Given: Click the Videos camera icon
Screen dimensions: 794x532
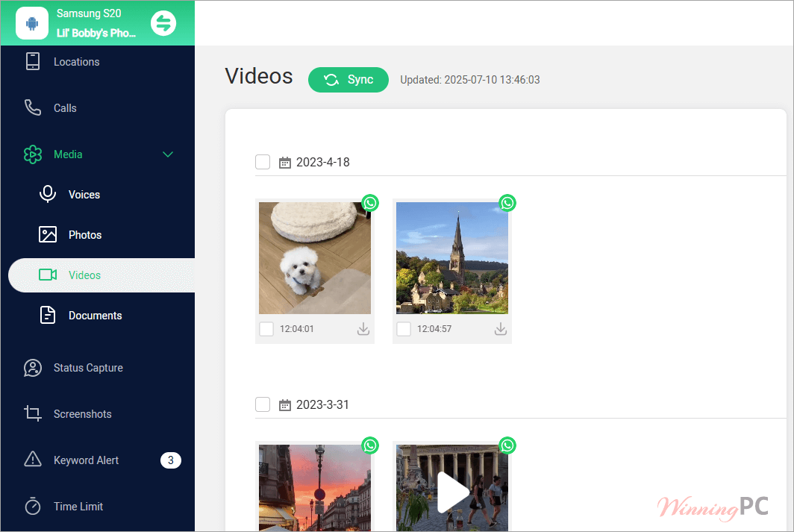Looking at the screenshot, I should (x=48, y=275).
